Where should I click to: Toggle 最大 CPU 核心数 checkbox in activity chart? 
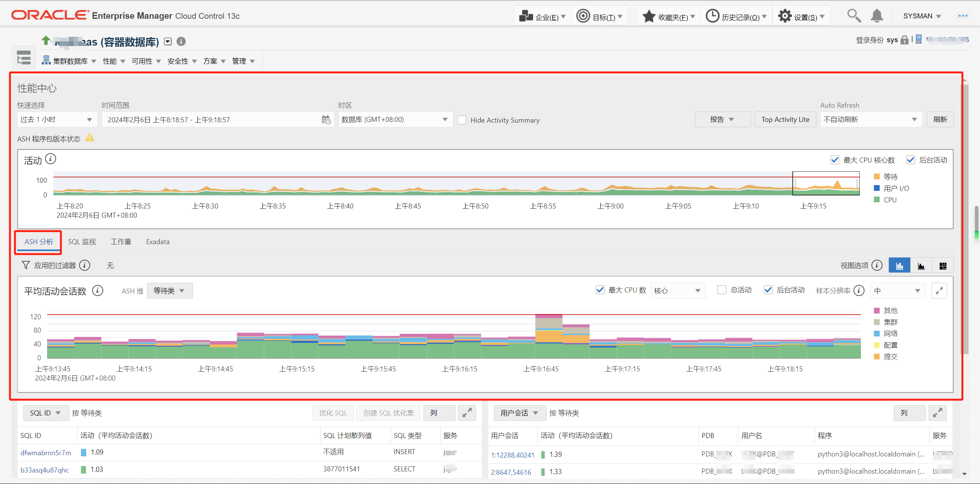[x=834, y=160]
